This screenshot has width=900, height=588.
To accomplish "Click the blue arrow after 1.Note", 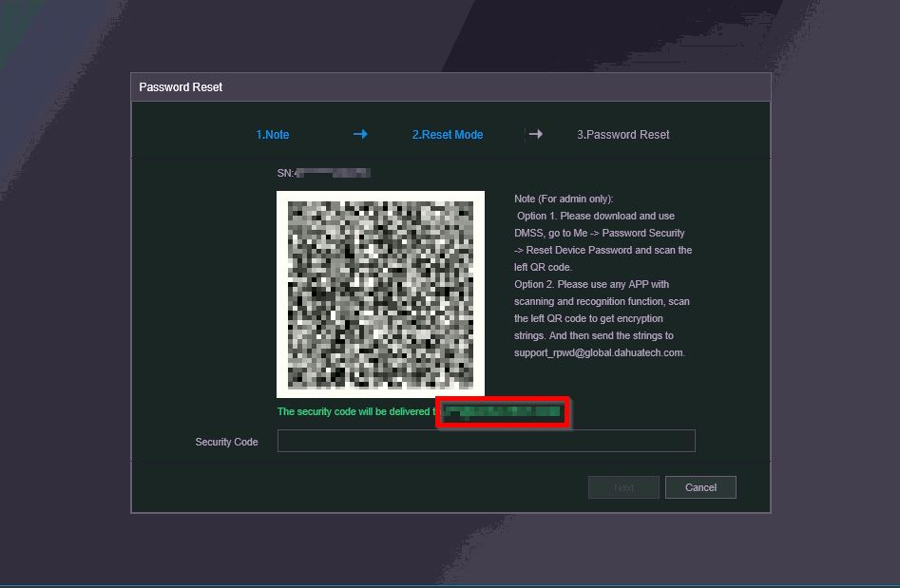I will click(360, 134).
